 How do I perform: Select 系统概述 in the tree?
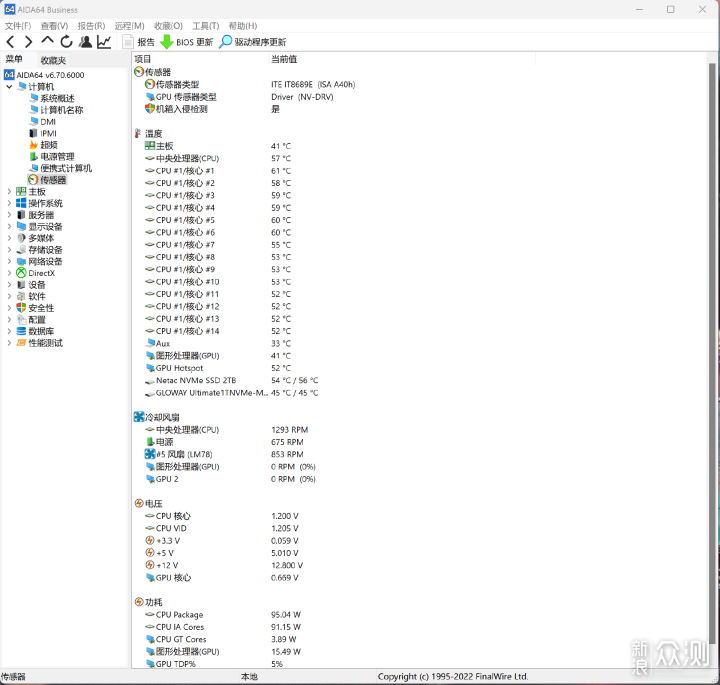tap(52, 98)
